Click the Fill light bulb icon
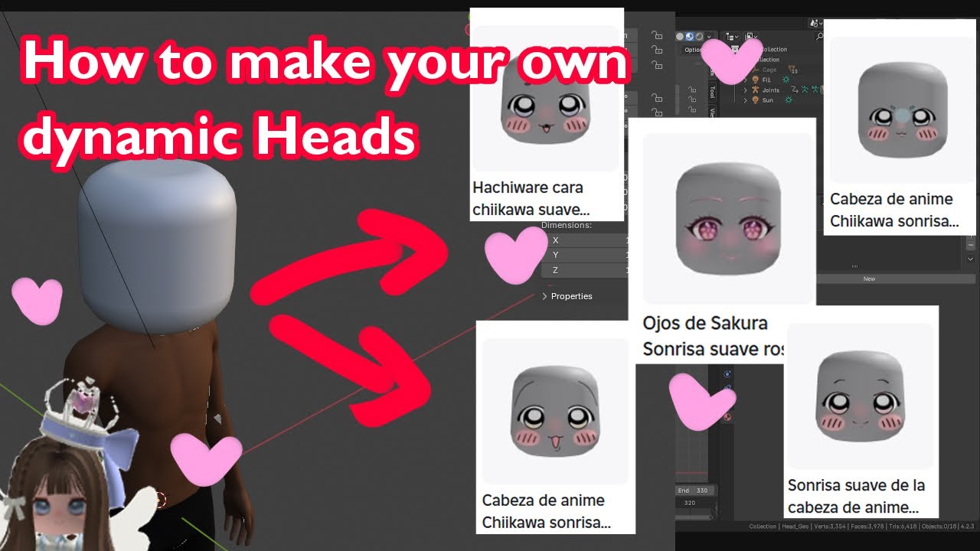The height and width of the screenshot is (551, 980). pyautogui.click(x=756, y=80)
